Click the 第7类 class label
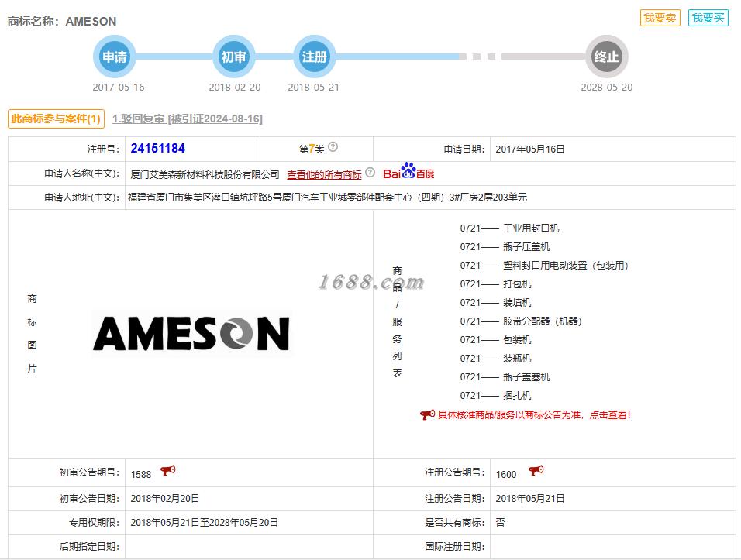Screen dimensions: 741x560 point(312,149)
